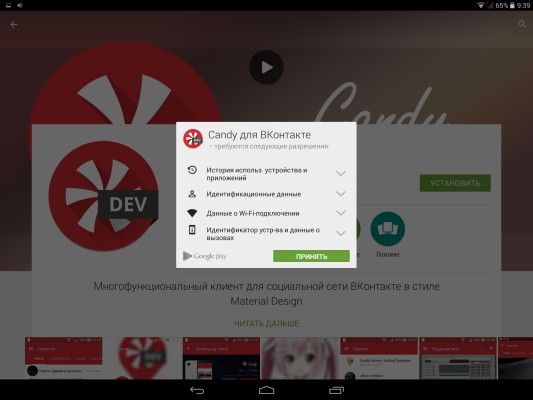Play the Candy promo video
The height and width of the screenshot is (400, 533).
266,67
